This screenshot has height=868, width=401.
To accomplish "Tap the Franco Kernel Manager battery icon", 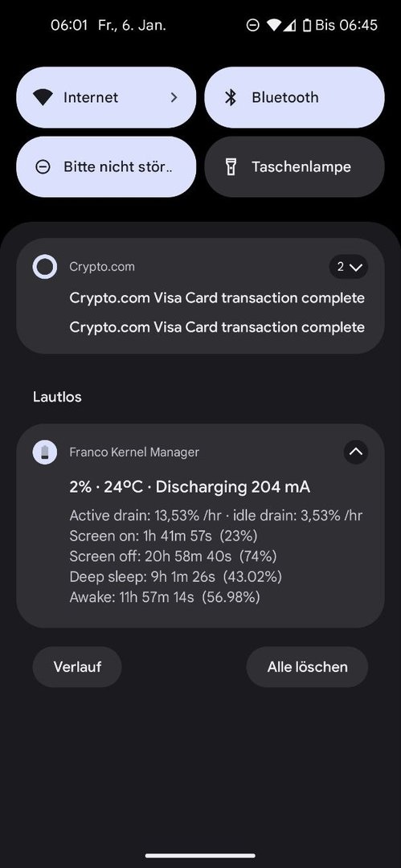I will click(45, 452).
